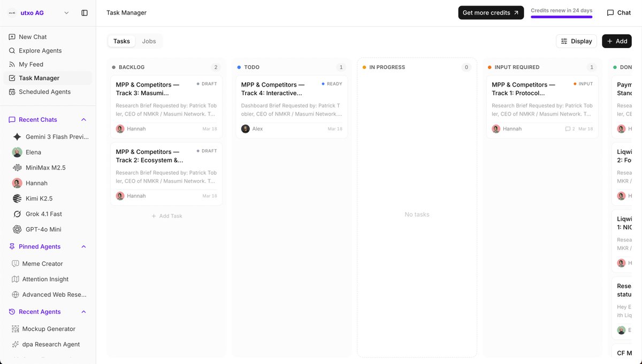Click Hannah avatar on Track 2 card

(120, 196)
